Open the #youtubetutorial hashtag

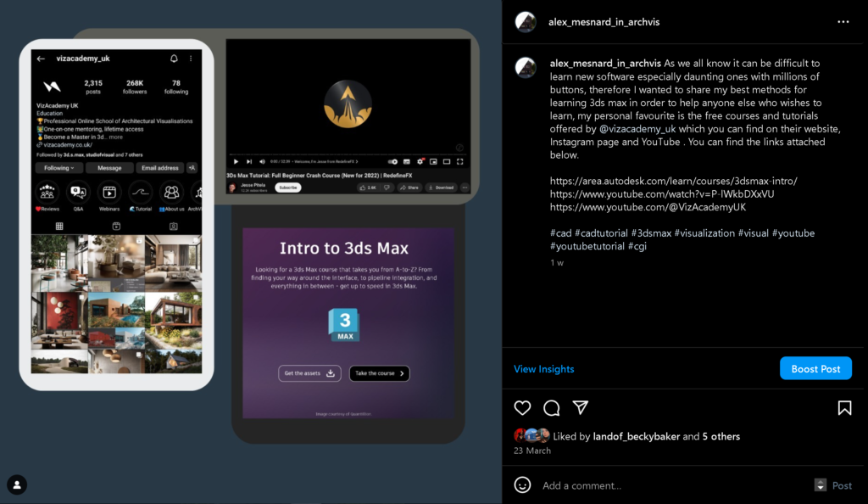(587, 246)
